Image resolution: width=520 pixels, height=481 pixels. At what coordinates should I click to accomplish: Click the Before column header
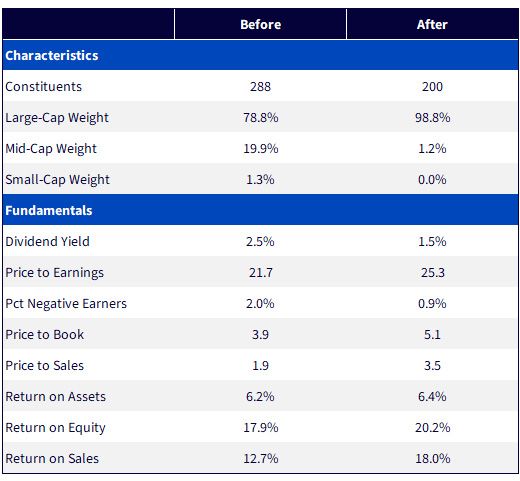(x=260, y=24)
